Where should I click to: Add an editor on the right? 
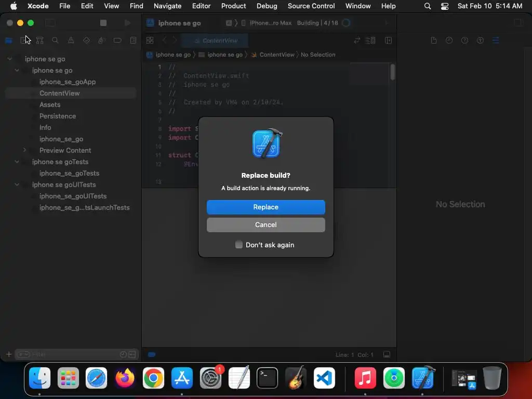(389, 41)
